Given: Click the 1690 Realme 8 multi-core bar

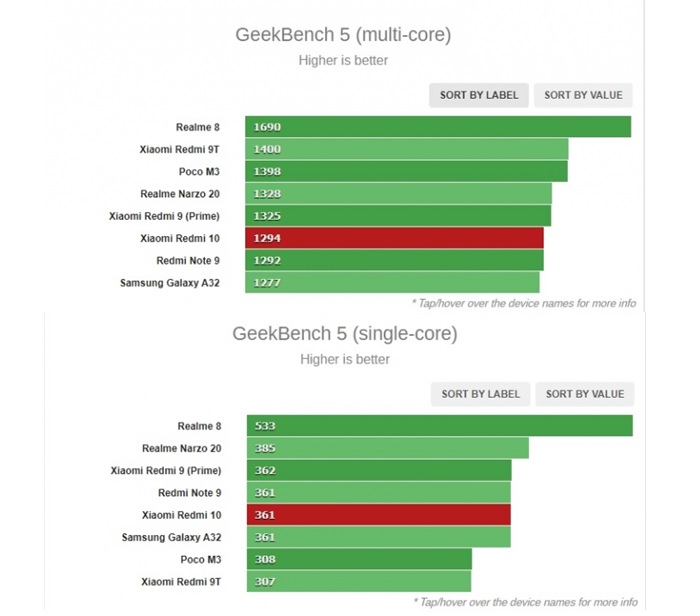Looking at the screenshot, I should [x=438, y=127].
